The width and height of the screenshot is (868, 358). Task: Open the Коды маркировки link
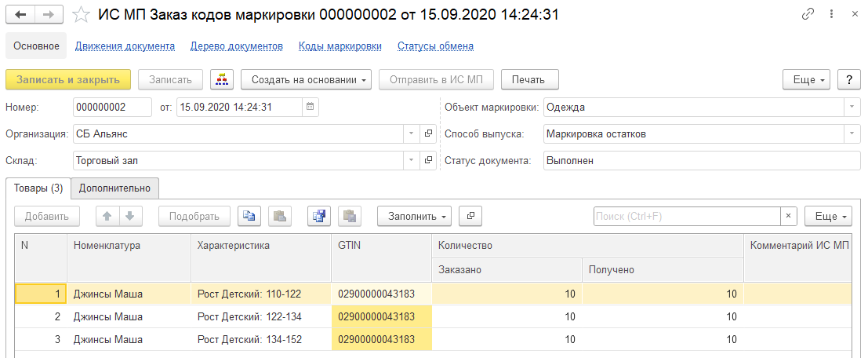(x=340, y=46)
